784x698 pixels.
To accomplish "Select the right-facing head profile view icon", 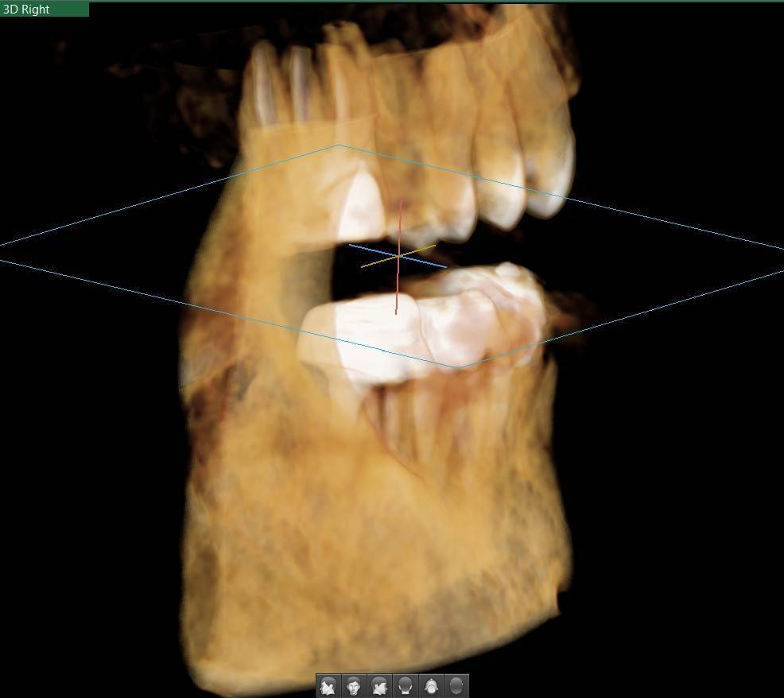I will coord(379,685).
